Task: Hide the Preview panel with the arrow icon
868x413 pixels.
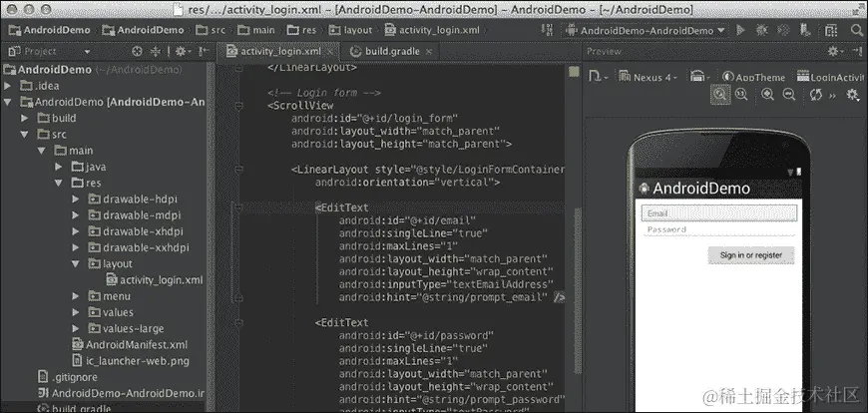Action: [x=855, y=52]
